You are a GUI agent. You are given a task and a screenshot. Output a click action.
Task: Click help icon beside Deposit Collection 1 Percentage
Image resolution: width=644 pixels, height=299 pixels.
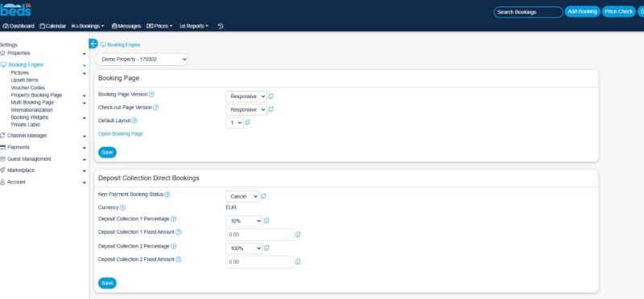173,219
